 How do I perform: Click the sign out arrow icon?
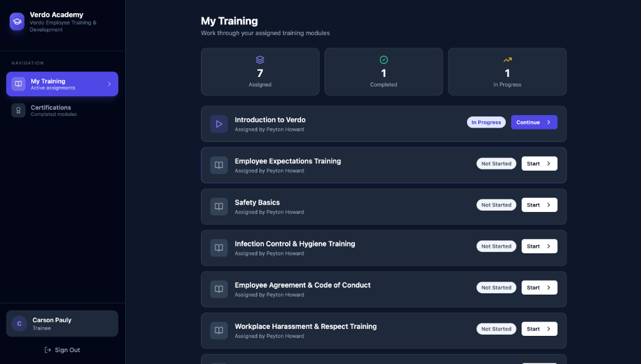coord(48,350)
